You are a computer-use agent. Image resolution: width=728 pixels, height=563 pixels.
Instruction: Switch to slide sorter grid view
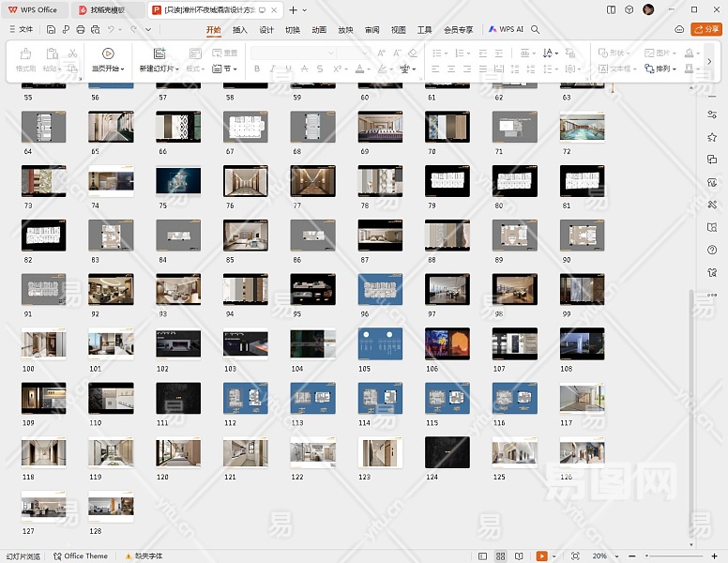[501, 556]
